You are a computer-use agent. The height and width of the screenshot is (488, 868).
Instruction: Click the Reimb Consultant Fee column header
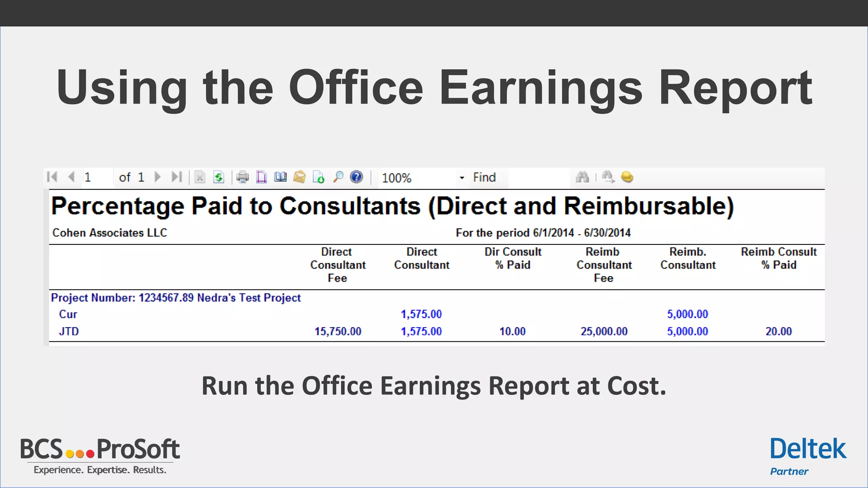coord(604,265)
